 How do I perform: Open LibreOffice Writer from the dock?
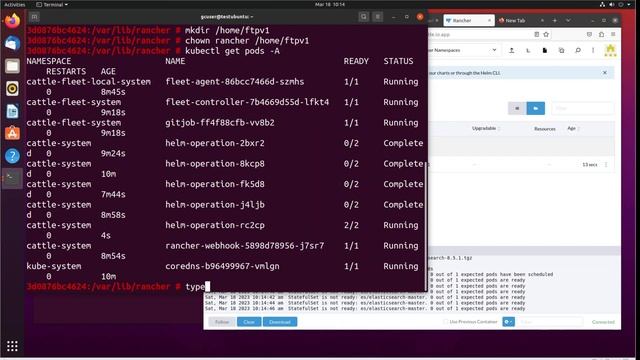tap(12, 111)
